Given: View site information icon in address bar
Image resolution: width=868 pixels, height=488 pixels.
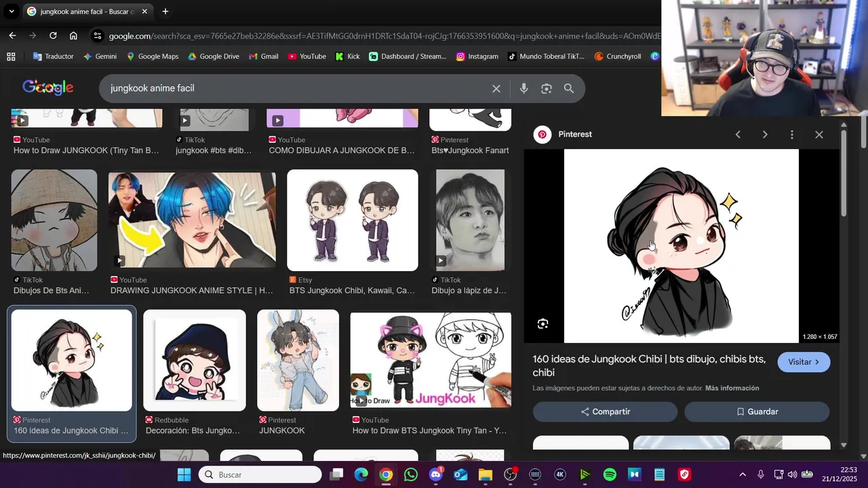Looking at the screenshot, I should coord(98,35).
